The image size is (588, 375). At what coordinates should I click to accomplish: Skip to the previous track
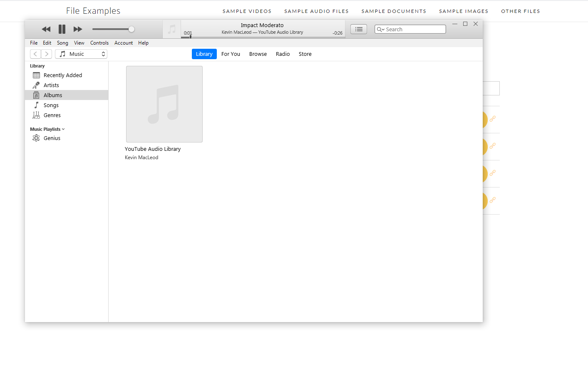tap(46, 29)
